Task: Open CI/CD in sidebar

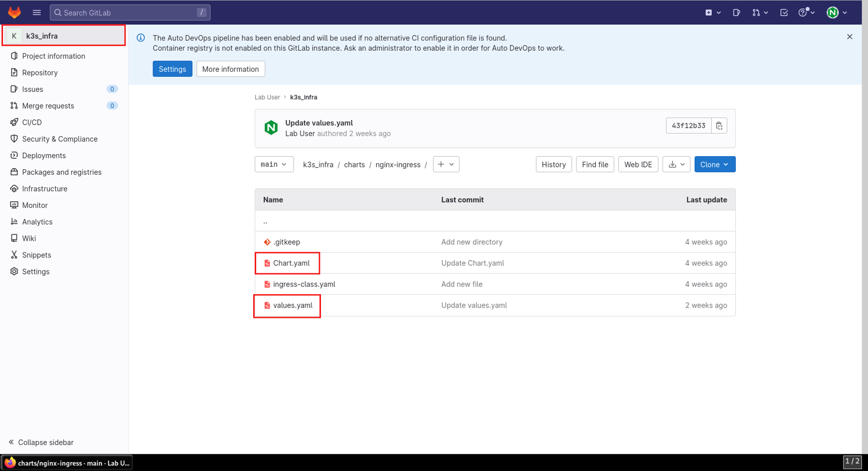Action: [x=32, y=122]
